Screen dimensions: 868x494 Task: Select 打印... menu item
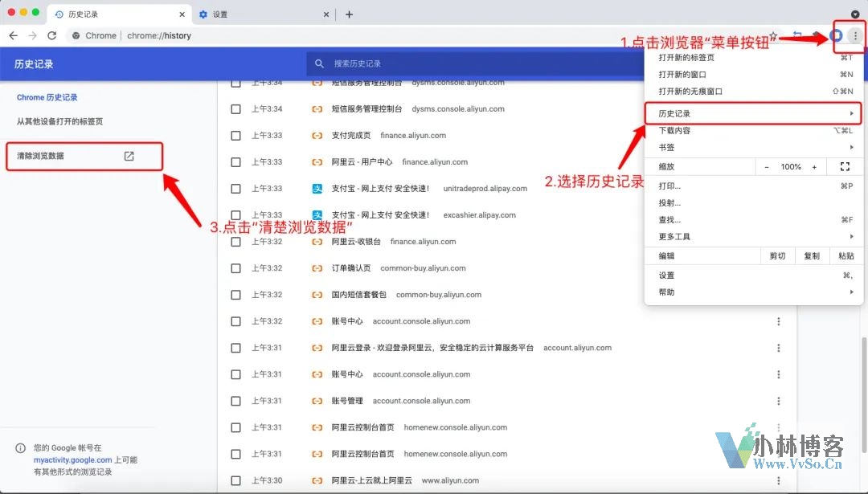pos(754,186)
